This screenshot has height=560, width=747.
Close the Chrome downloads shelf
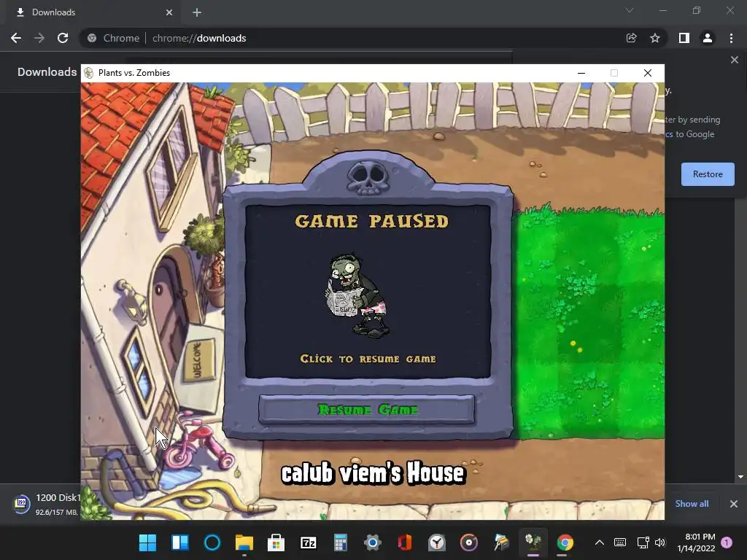[x=734, y=504]
